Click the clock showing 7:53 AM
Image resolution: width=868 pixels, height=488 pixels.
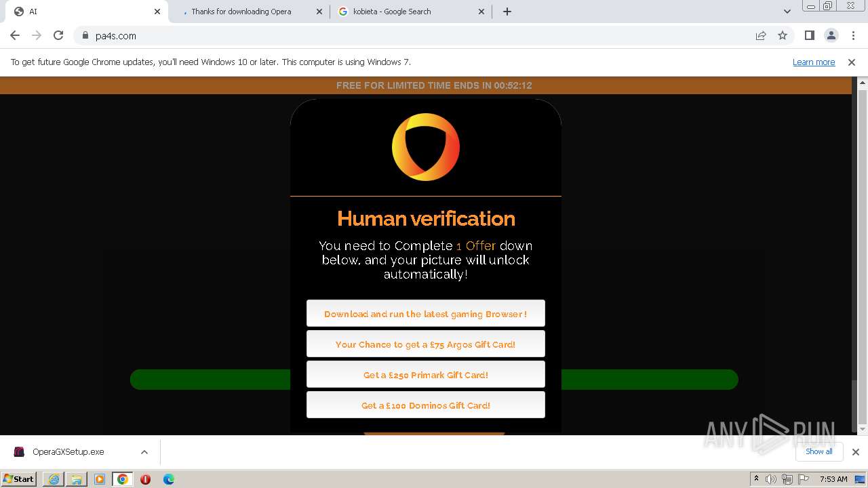coord(833,479)
